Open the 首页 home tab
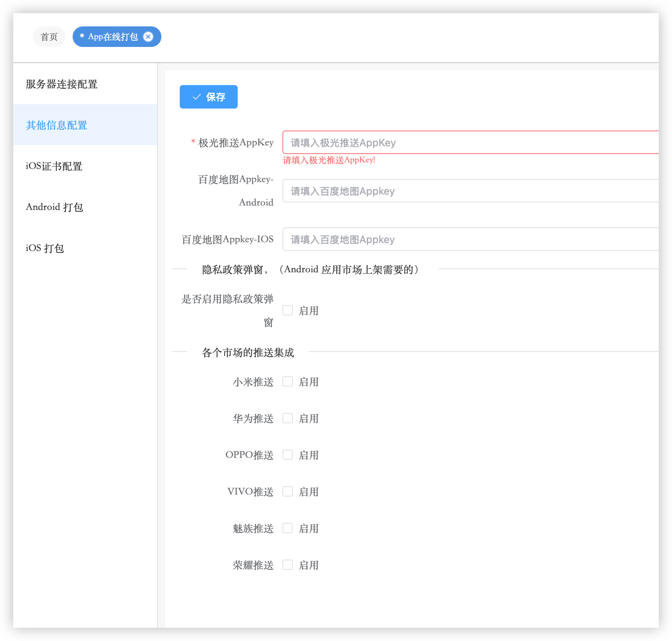The image size is (672, 641). pyautogui.click(x=49, y=37)
